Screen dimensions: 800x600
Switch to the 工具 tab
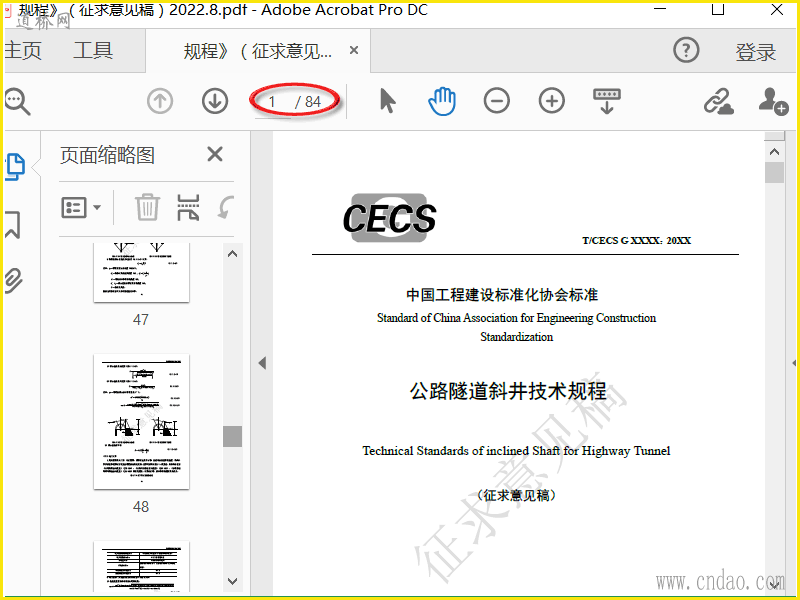[93, 50]
